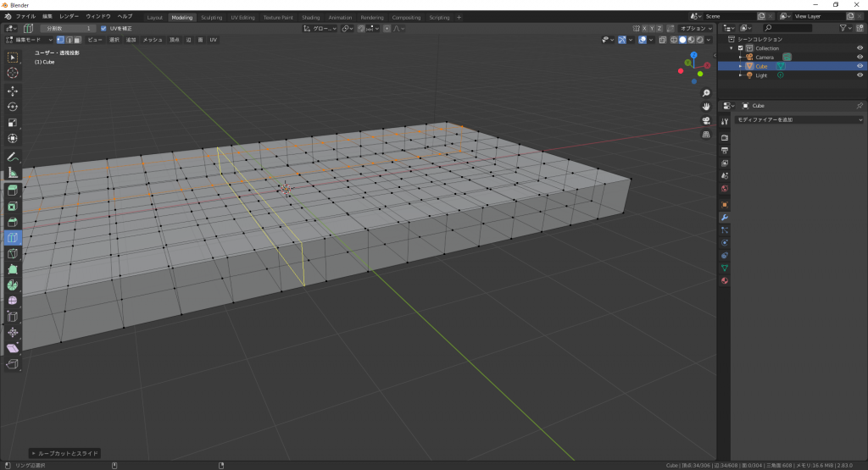The image size is (868, 470).
Task: Toggle the UVを補正 checkbox
Action: [103, 28]
